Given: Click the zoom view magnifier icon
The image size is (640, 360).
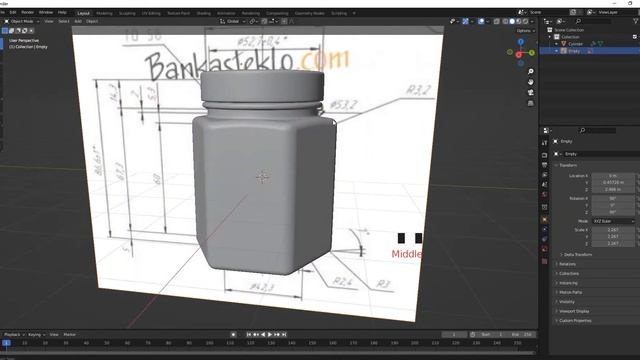Looking at the screenshot, I should coord(531,71).
